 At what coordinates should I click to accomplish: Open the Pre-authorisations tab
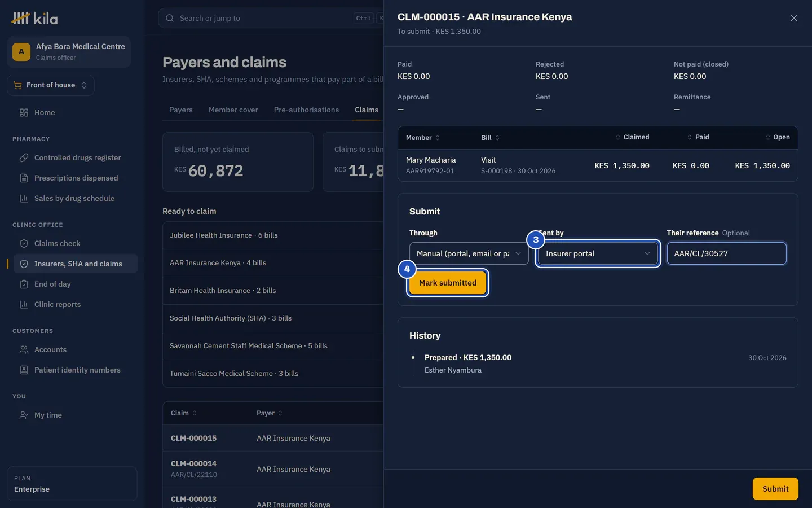pyautogui.click(x=306, y=110)
